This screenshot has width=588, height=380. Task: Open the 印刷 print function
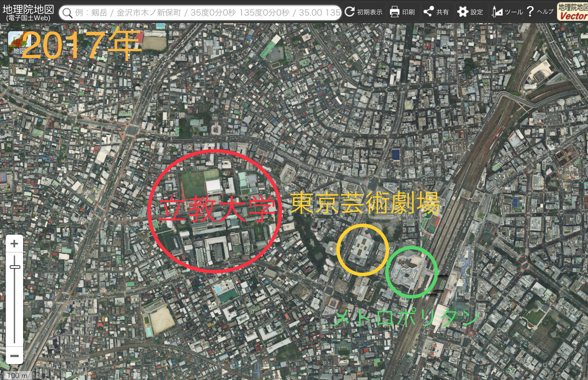point(402,12)
